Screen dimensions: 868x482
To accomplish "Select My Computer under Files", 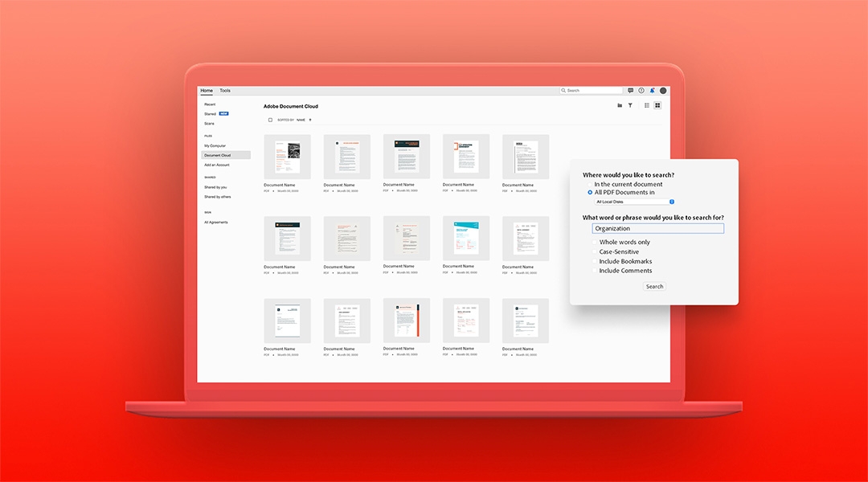I will point(215,145).
